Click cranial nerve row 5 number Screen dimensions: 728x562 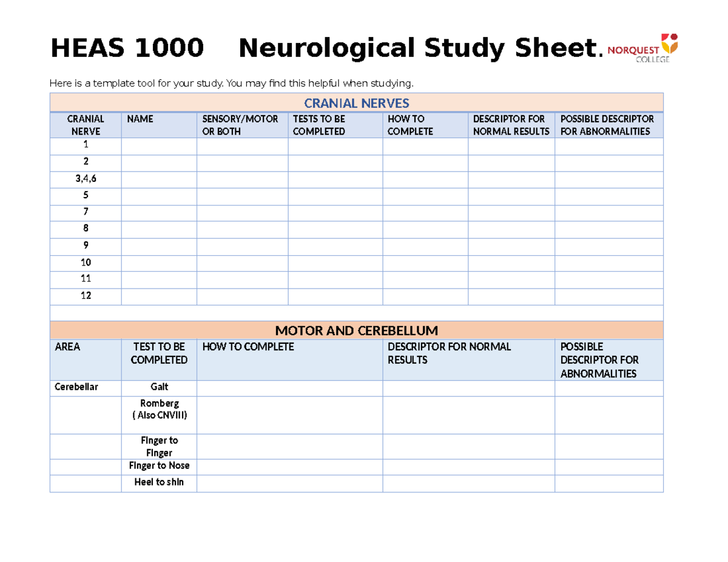(x=86, y=195)
